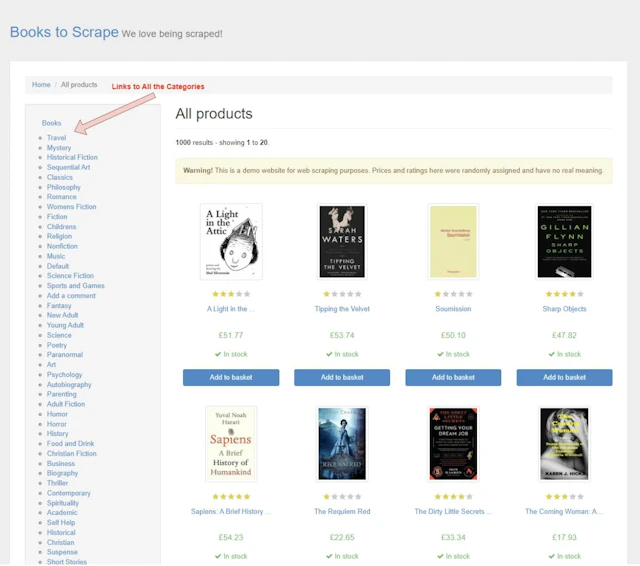Select the Paranormal category
The height and width of the screenshot is (566, 640).
point(65,355)
